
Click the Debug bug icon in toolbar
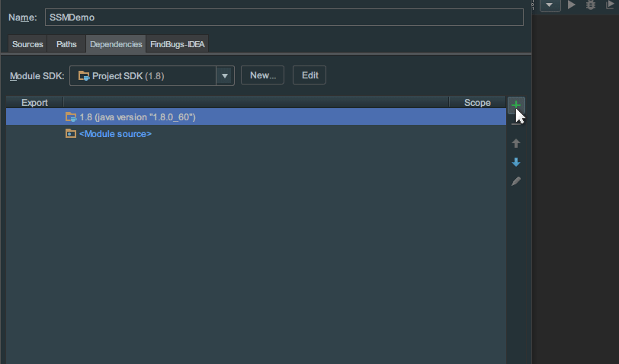pos(591,5)
